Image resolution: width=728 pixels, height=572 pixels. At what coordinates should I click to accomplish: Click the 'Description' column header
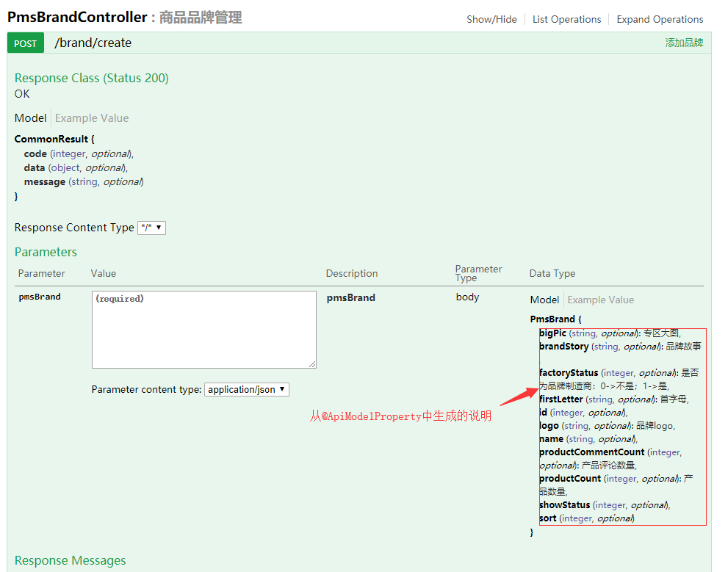tap(351, 274)
